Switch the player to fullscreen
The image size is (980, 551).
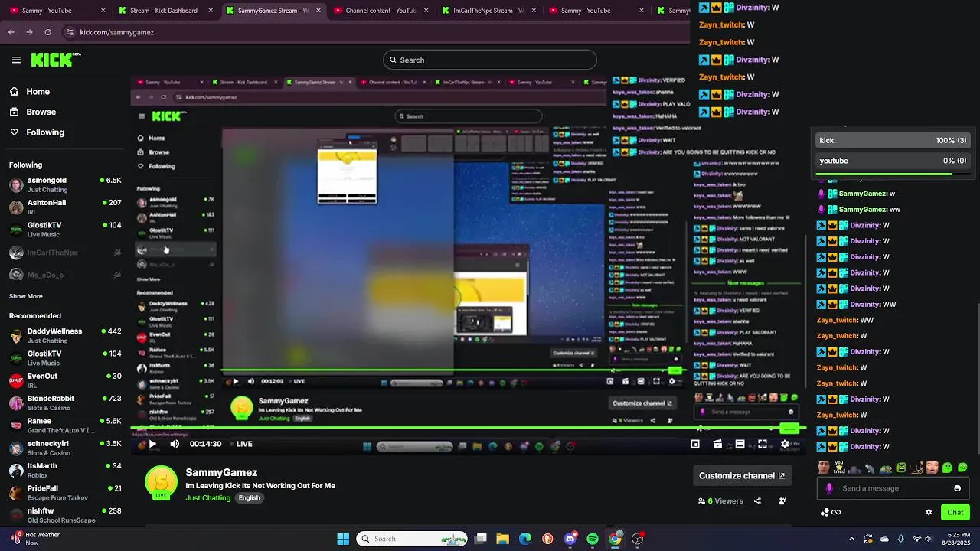click(x=763, y=444)
